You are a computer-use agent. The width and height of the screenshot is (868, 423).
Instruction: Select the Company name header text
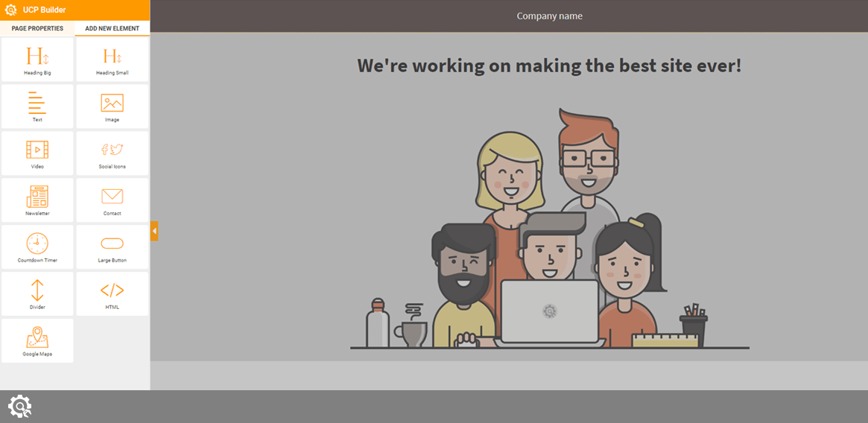549,16
